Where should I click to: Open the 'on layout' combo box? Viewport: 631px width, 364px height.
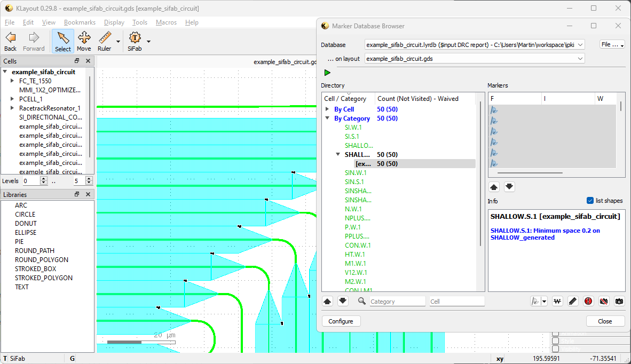pos(475,59)
